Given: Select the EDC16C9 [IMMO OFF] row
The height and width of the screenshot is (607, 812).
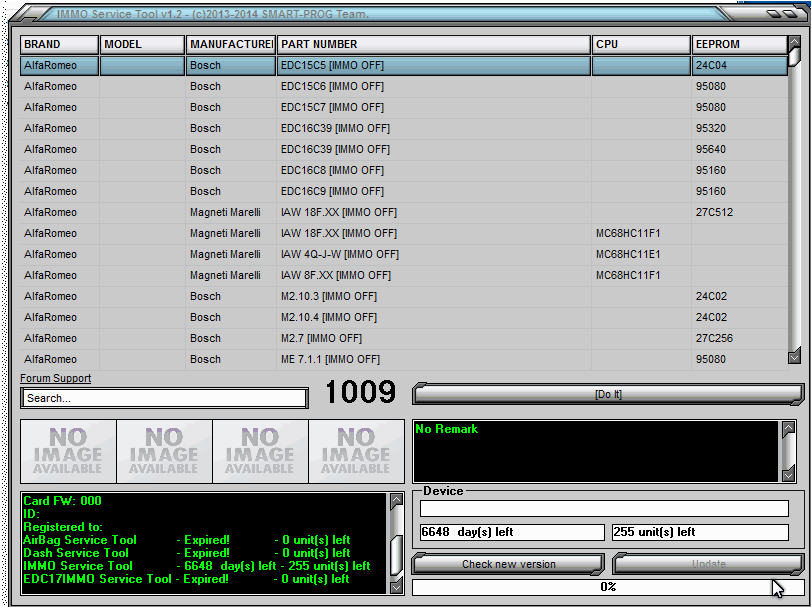Looking at the screenshot, I should (404, 192).
